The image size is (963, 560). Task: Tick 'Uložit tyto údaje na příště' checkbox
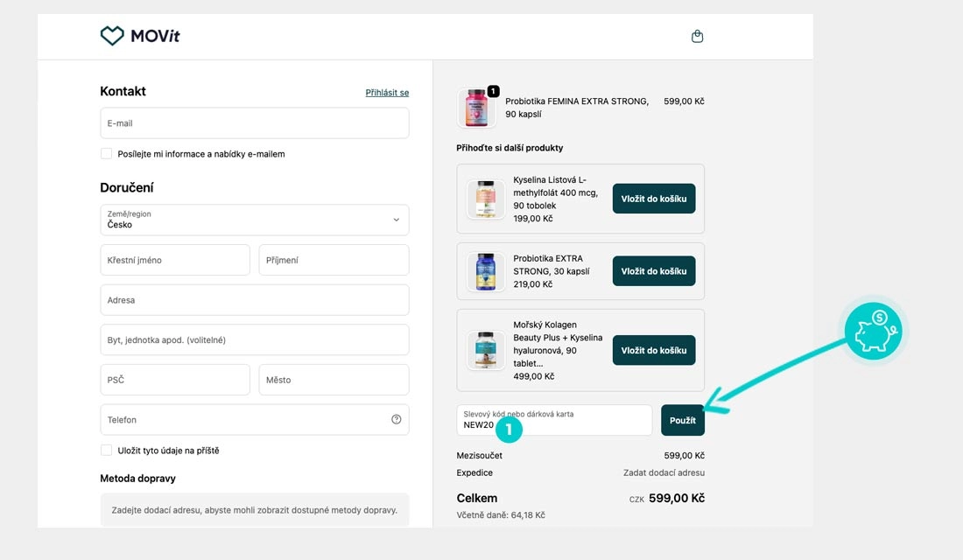click(106, 450)
